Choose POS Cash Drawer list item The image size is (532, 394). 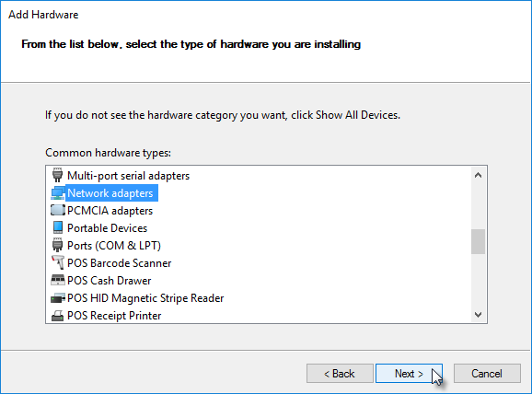[x=110, y=281]
